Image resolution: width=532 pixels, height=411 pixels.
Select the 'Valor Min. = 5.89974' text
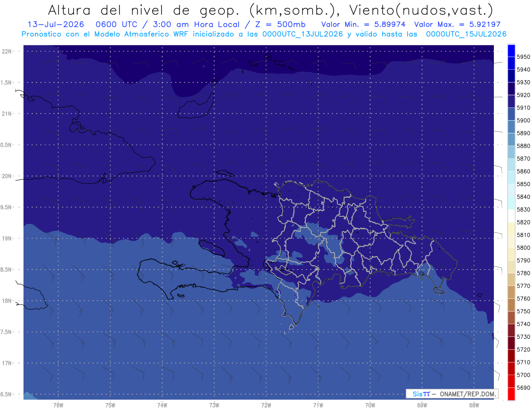364,24
